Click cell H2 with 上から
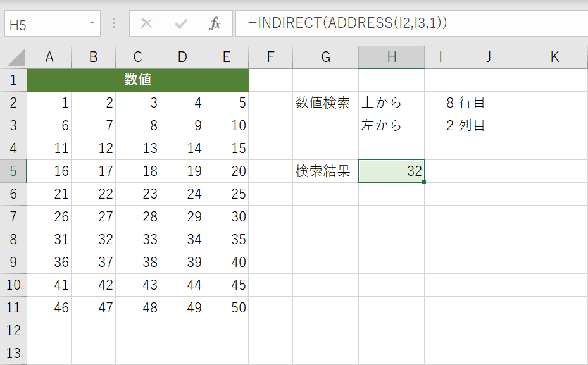Viewport: 588px width, 365px height. pos(392,102)
